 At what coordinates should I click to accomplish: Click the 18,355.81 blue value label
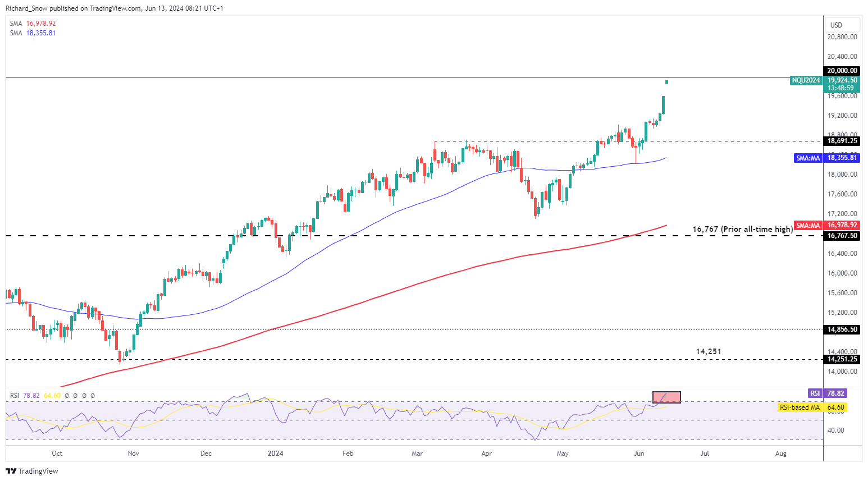[842, 158]
